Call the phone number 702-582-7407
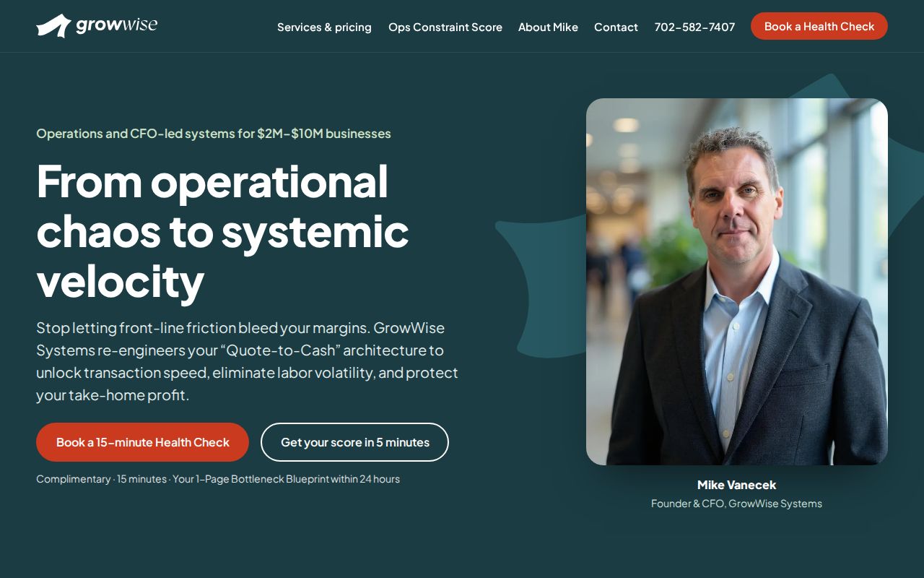The width and height of the screenshot is (924, 578). tap(694, 27)
